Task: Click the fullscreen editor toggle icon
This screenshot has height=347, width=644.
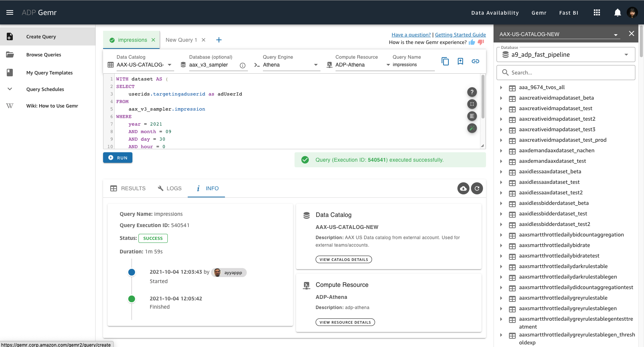Action: pyautogui.click(x=472, y=104)
